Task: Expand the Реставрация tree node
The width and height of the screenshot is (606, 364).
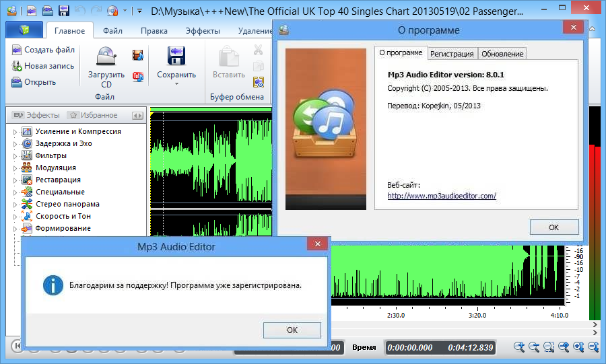Action: coord(15,180)
